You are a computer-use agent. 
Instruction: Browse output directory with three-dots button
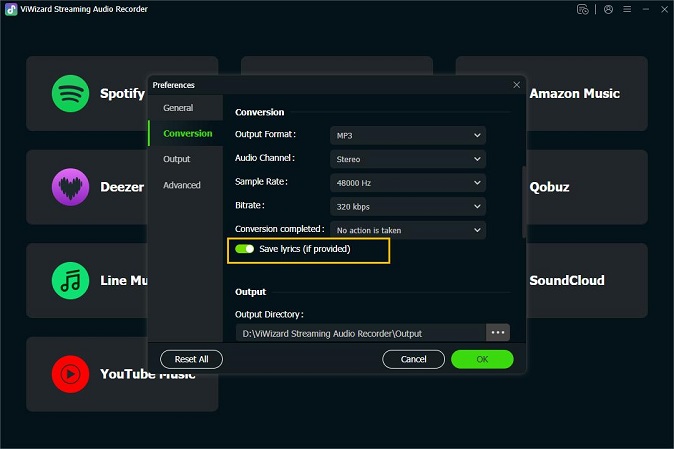(498, 333)
